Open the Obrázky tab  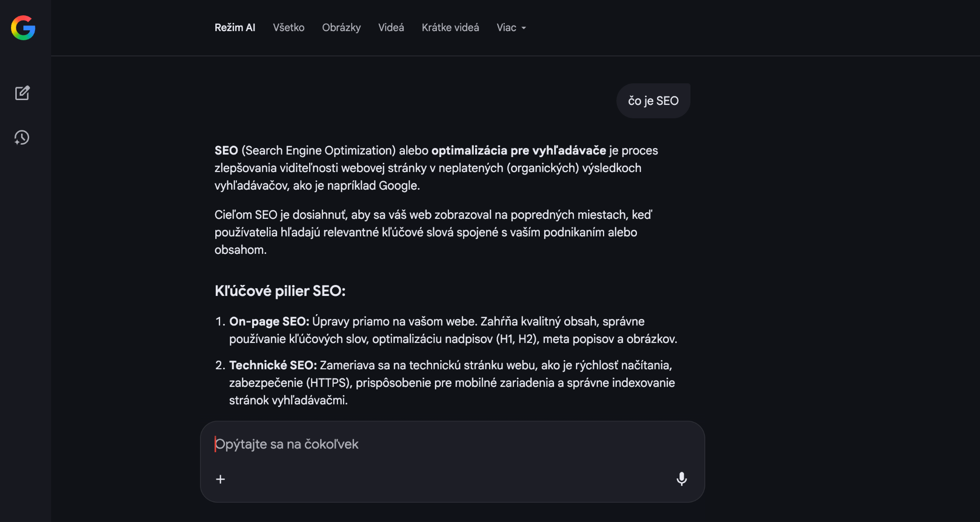point(341,28)
